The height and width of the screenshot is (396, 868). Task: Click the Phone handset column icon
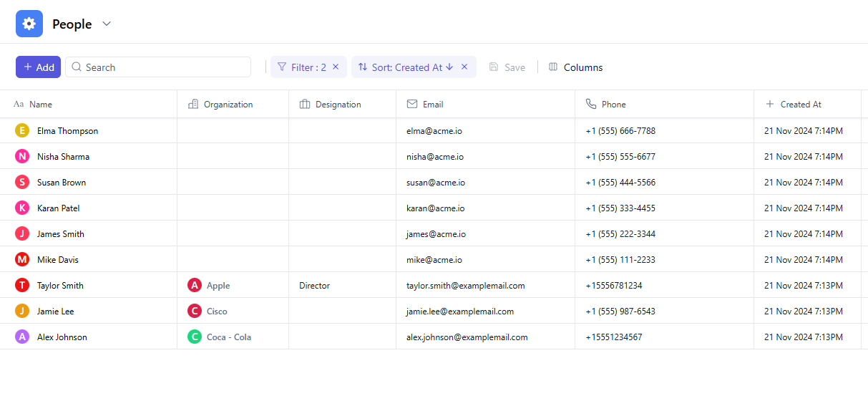(591, 105)
